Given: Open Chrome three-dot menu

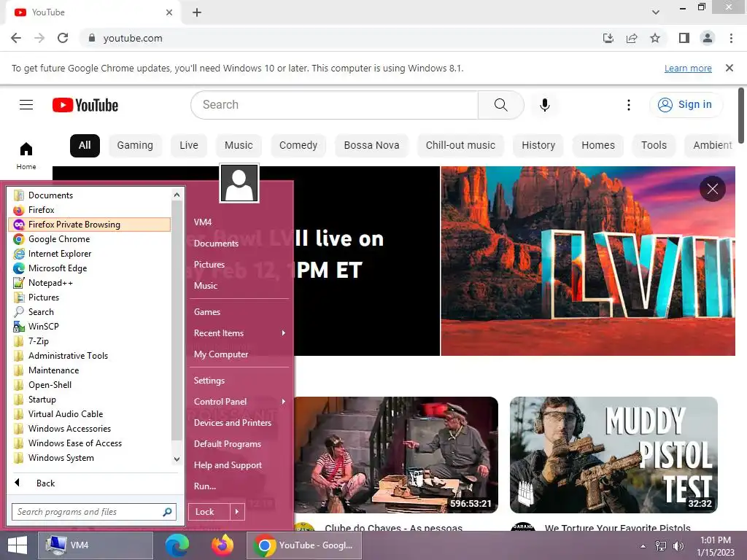Looking at the screenshot, I should [731, 38].
